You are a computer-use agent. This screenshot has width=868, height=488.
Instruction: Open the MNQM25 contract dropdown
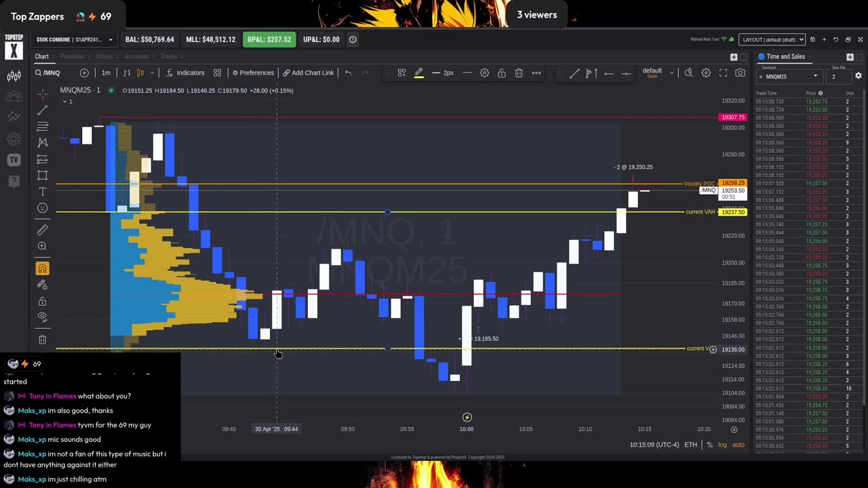pyautogui.click(x=789, y=77)
